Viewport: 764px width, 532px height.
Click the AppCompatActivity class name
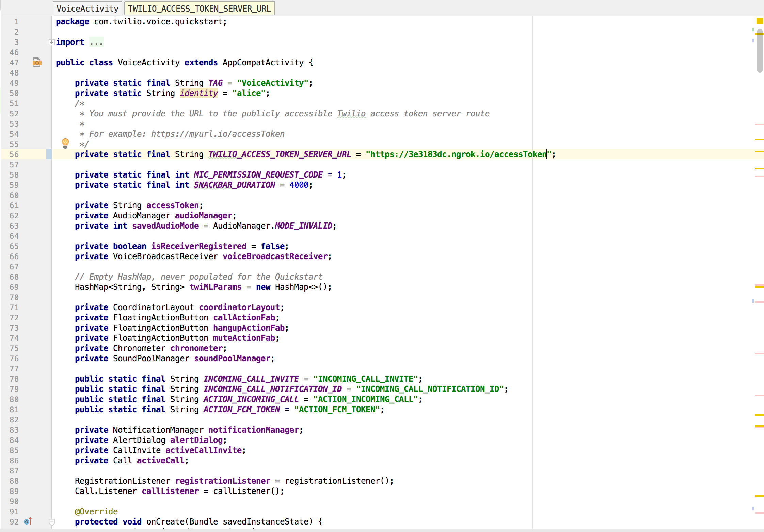263,63
